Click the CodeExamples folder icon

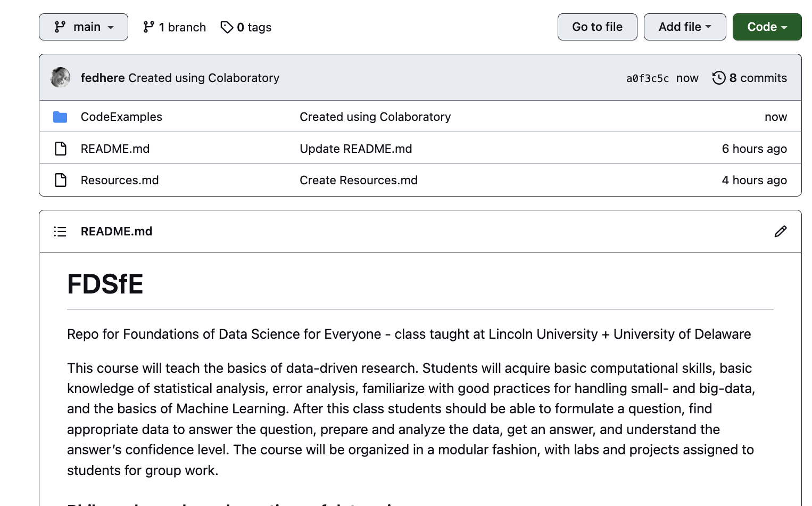coord(60,117)
